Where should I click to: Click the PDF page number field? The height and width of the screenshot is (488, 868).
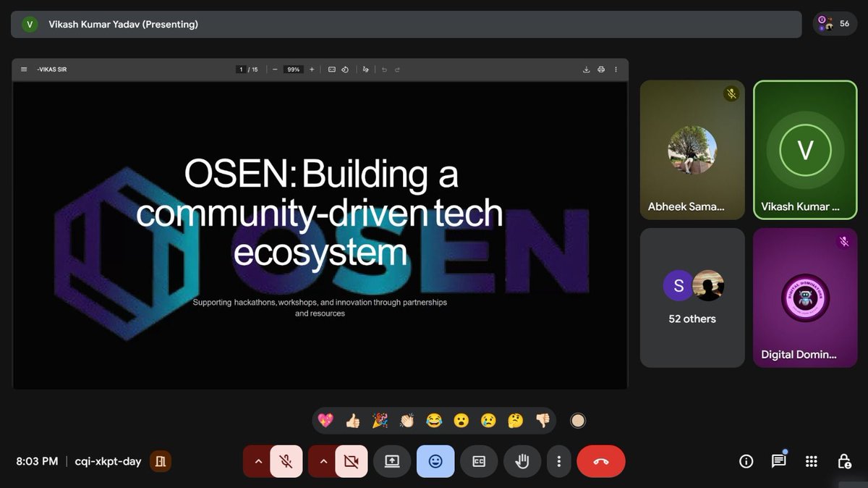click(241, 70)
